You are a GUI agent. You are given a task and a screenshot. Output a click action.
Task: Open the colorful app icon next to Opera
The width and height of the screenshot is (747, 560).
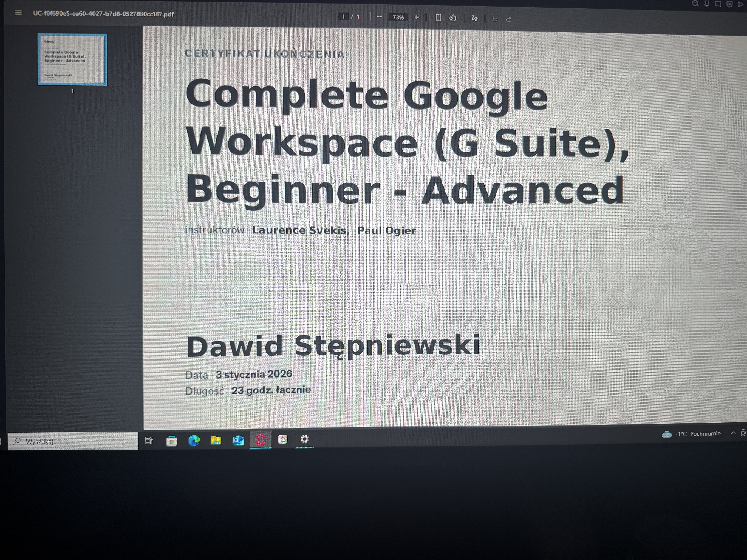click(x=283, y=439)
